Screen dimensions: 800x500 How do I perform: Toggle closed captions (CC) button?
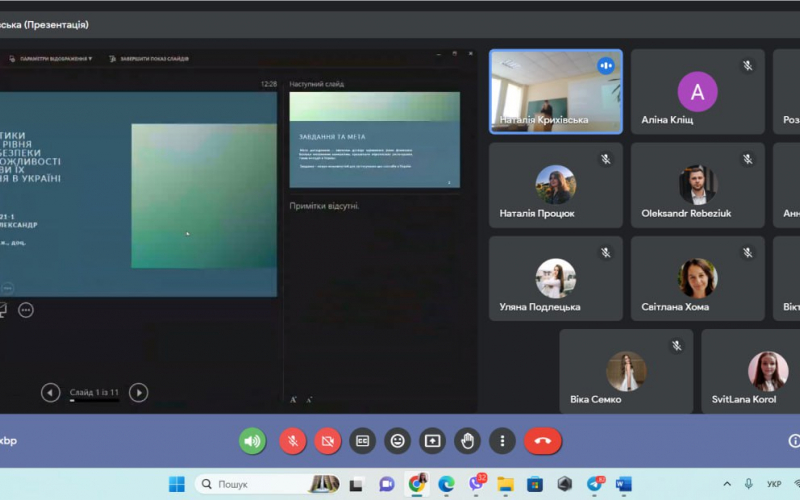tap(362, 441)
